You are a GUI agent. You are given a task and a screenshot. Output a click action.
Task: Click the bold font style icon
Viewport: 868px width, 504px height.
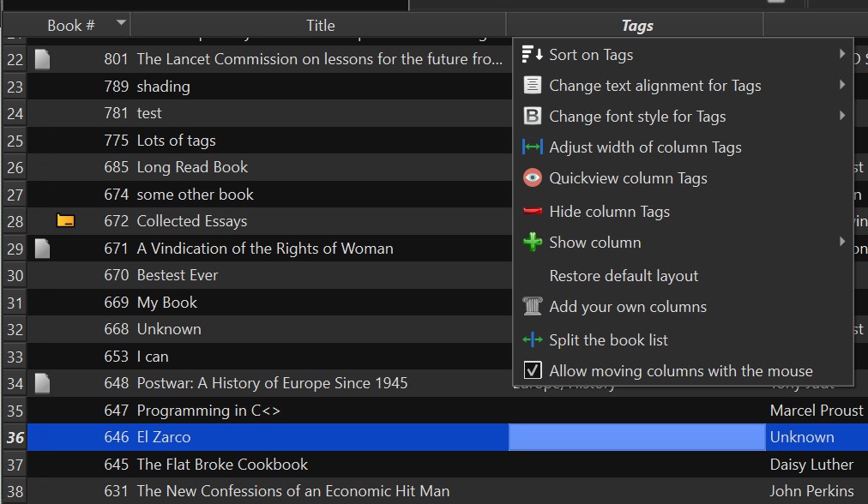pyautogui.click(x=533, y=117)
